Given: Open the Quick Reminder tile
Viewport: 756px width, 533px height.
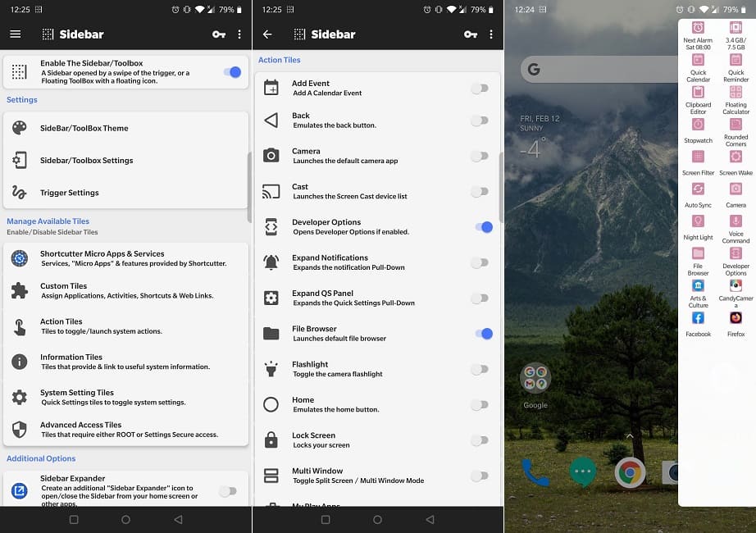Looking at the screenshot, I should tap(736, 59).
